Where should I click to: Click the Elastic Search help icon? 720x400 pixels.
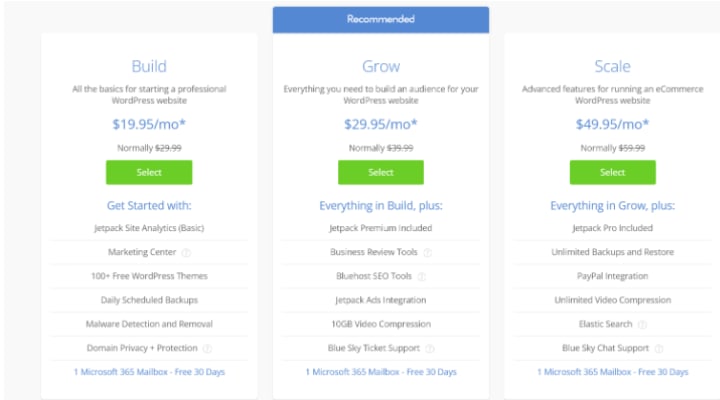[642, 325]
